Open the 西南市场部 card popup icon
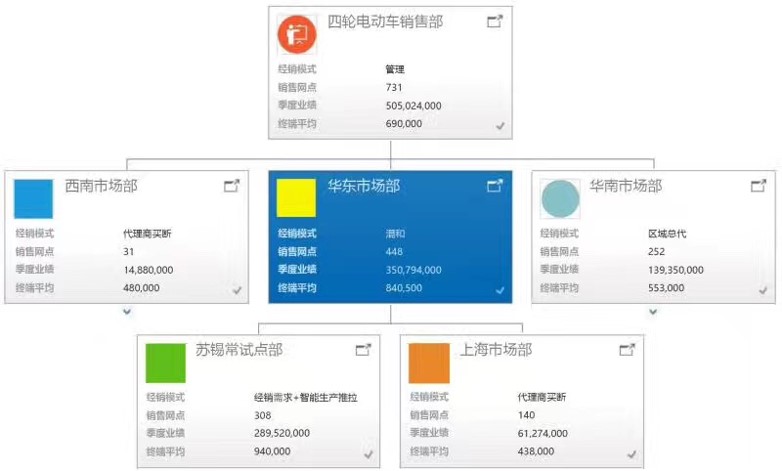 pos(231,185)
